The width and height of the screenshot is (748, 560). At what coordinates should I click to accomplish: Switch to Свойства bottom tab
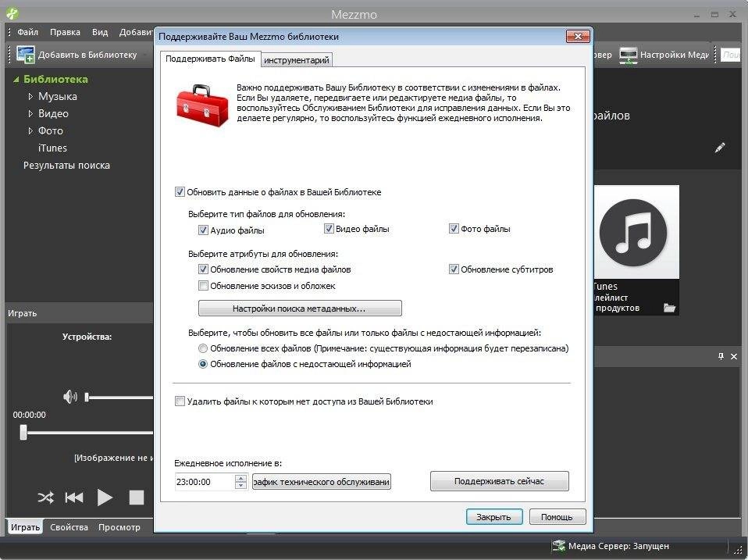pos(69,527)
